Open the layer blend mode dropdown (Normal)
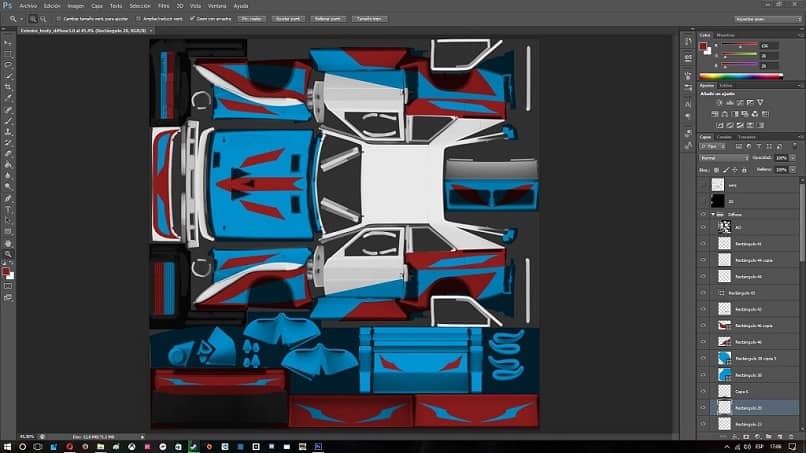Screen dimensions: 806x453 click(x=723, y=158)
